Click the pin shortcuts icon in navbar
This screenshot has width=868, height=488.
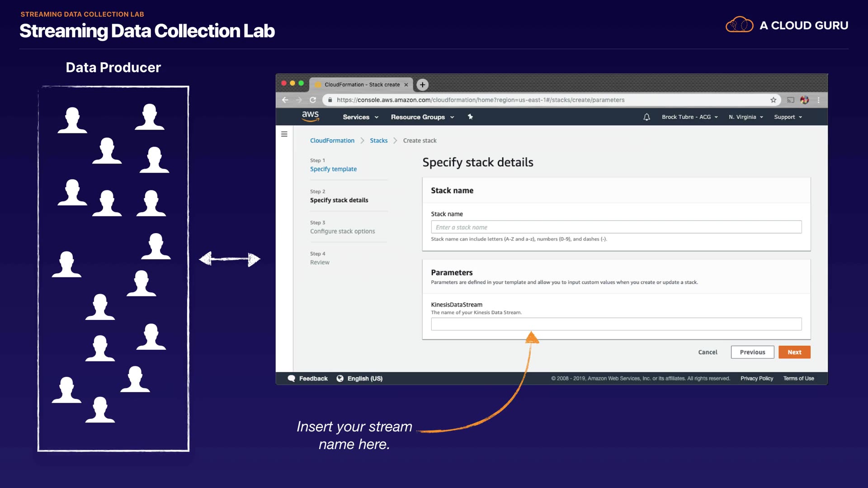point(470,117)
